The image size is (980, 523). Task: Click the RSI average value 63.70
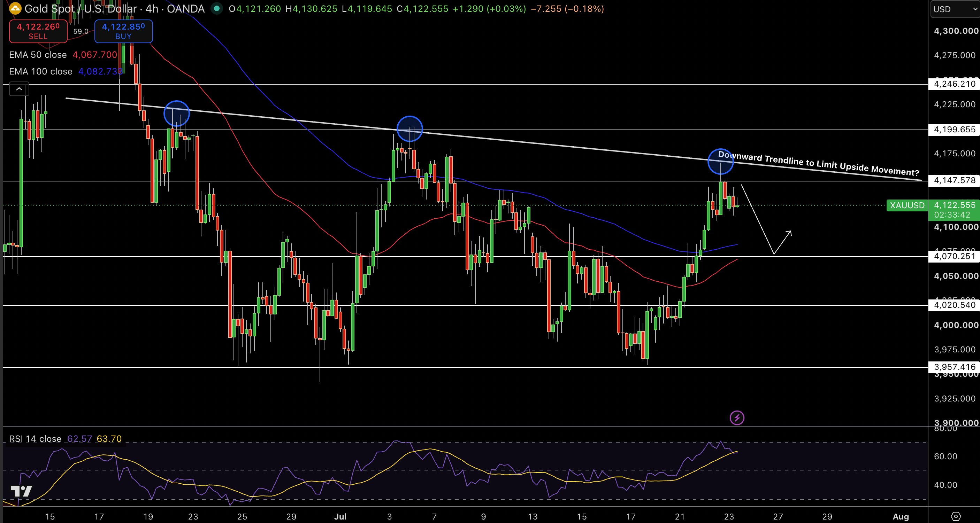click(x=109, y=439)
